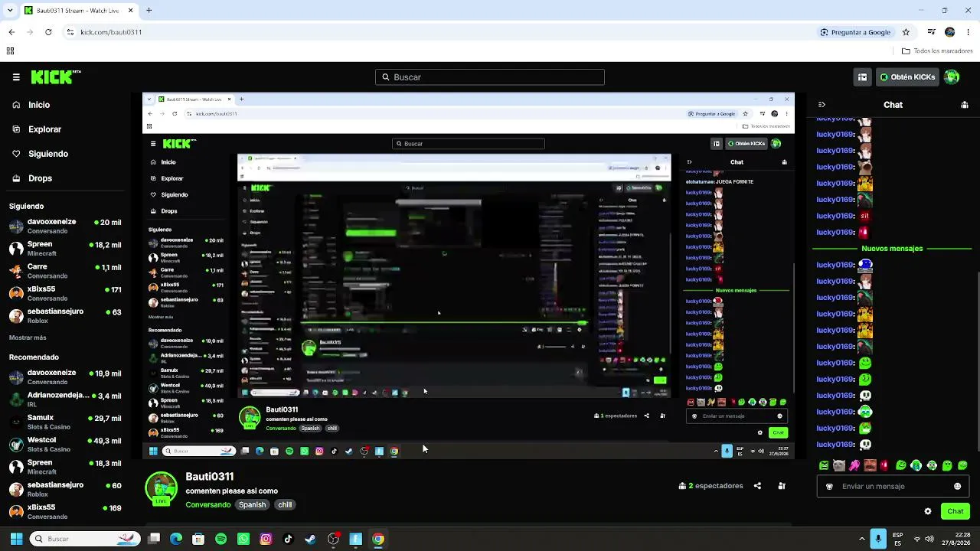Click Preguntar a Google

(x=855, y=32)
